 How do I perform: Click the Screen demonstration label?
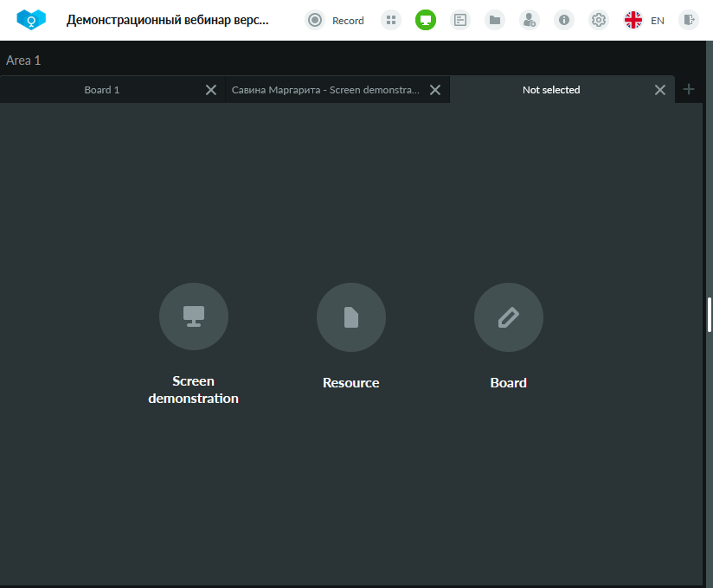pyautogui.click(x=193, y=390)
